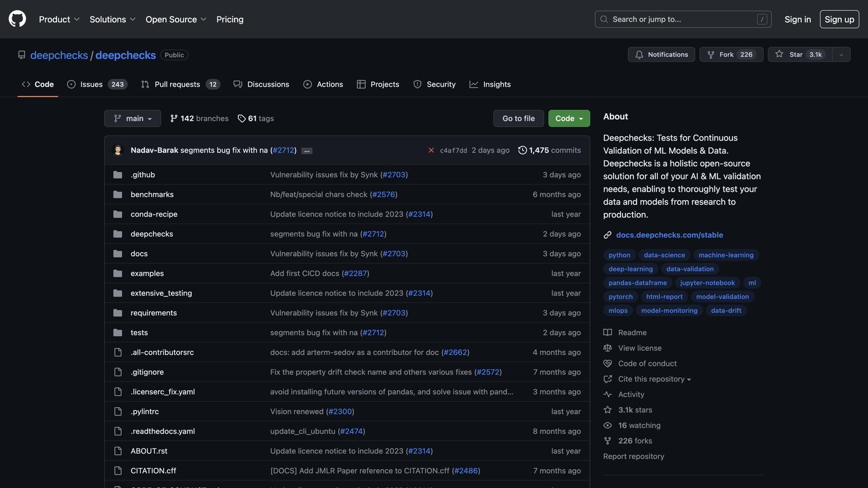Screen dimensions: 868x488
Task: Click the failed checks red X icon
Action: (431, 150)
